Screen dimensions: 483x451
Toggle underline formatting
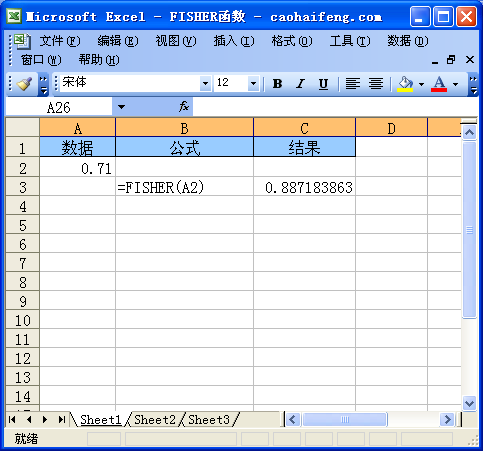323,83
